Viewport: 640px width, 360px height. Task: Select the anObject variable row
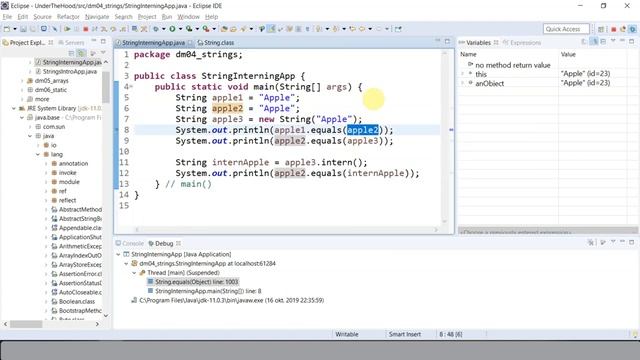click(x=489, y=83)
